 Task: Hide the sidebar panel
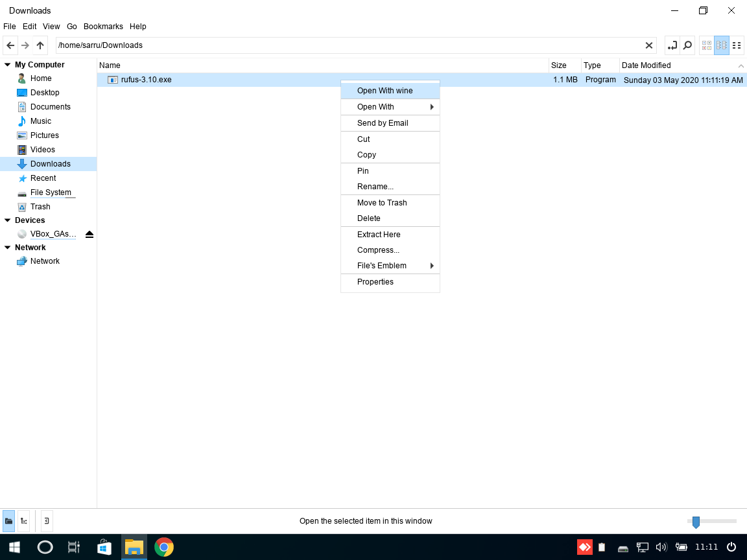pyautogui.click(x=47, y=520)
